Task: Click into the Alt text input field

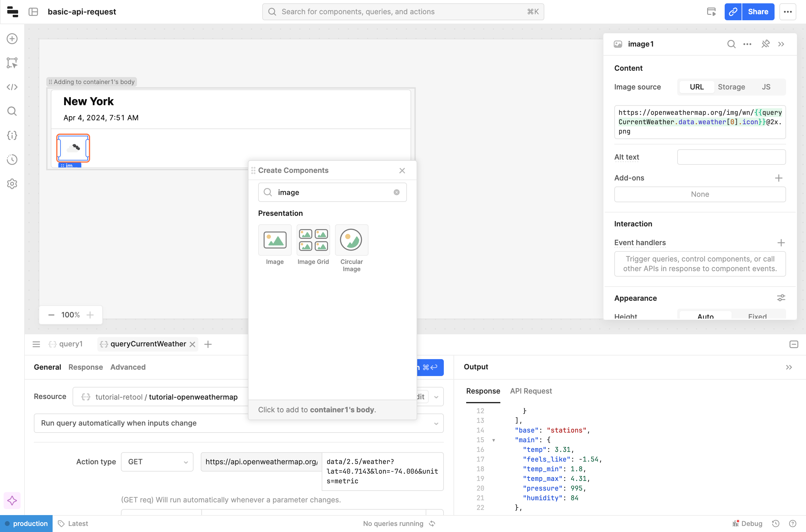Action: (731, 157)
